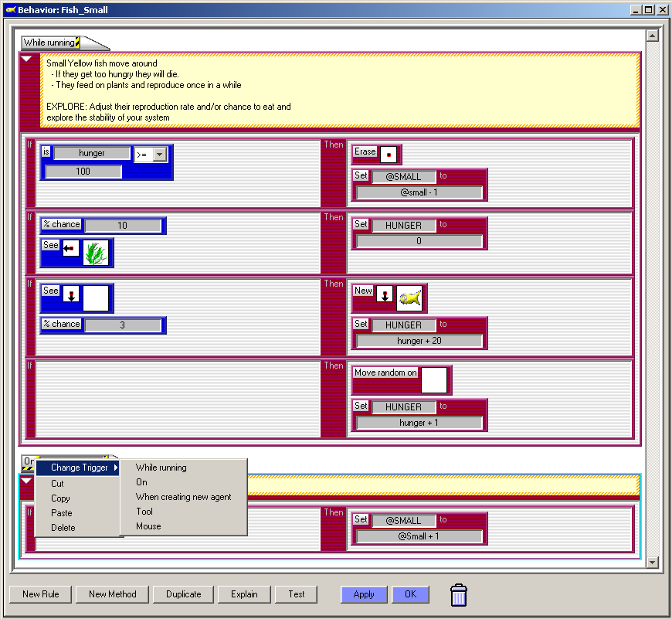Image resolution: width=672 pixels, height=619 pixels.
Task: Click the Explain button
Action: [x=244, y=594]
